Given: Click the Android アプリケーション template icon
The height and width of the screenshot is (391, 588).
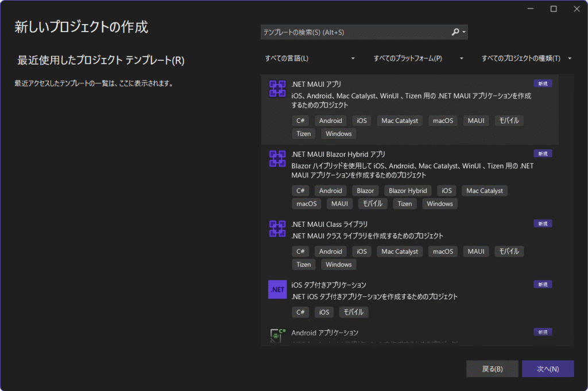Looking at the screenshot, I should pos(277,335).
